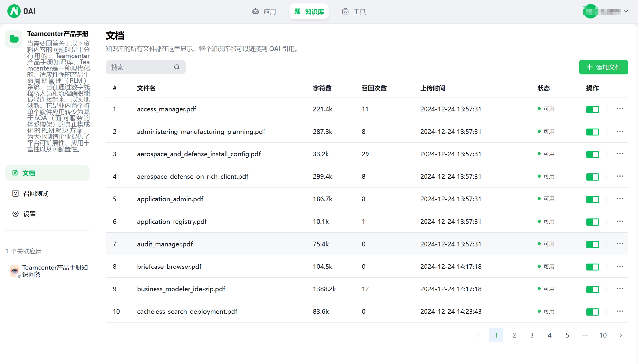This screenshot has height=364, width=638.
Task: Toggle aerospace_and_defense_install_config.pdf switch
Action: 593,154
